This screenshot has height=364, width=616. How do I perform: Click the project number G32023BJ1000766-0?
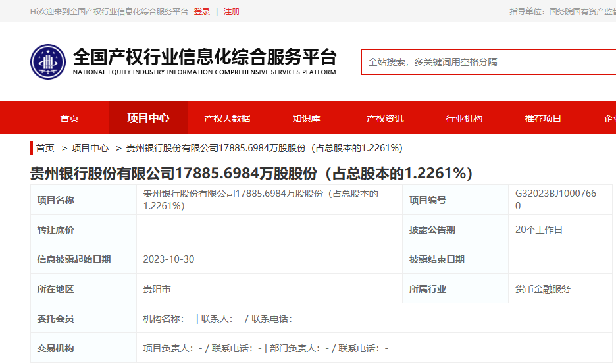pos(557,199)
